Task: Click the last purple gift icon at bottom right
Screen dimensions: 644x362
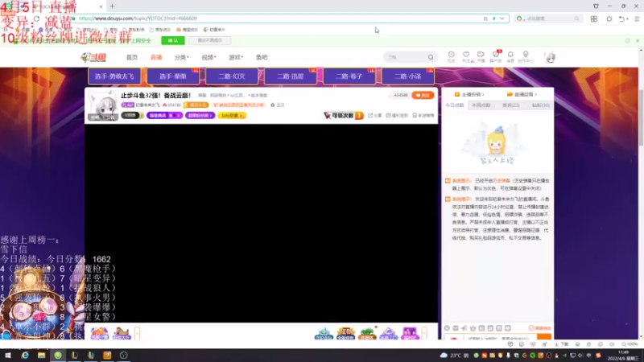Action: (x=410, y=333)
